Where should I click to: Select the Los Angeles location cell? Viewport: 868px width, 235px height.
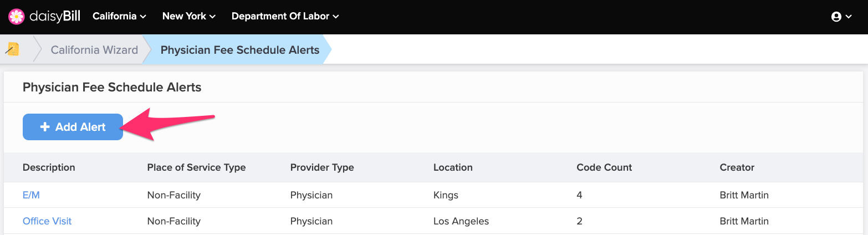461,221
